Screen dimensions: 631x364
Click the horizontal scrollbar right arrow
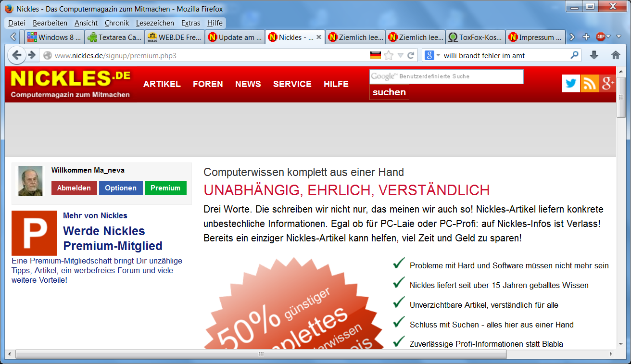click(x=611, y=354)
